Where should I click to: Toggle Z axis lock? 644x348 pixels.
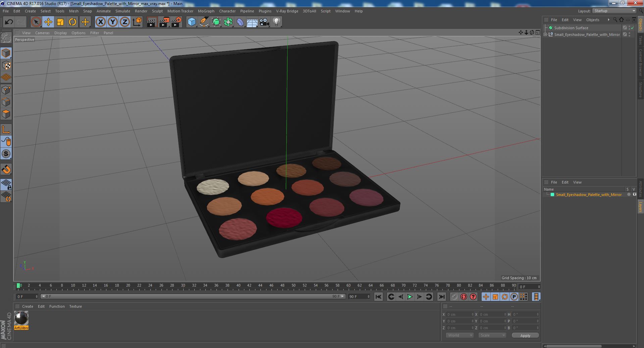(x=125, y=22)
